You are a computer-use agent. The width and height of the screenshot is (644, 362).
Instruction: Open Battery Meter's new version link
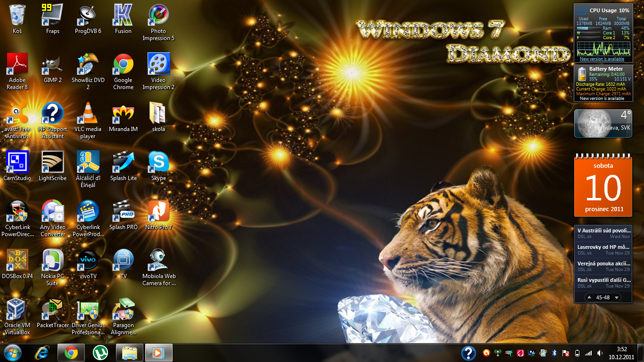[602, 99]
